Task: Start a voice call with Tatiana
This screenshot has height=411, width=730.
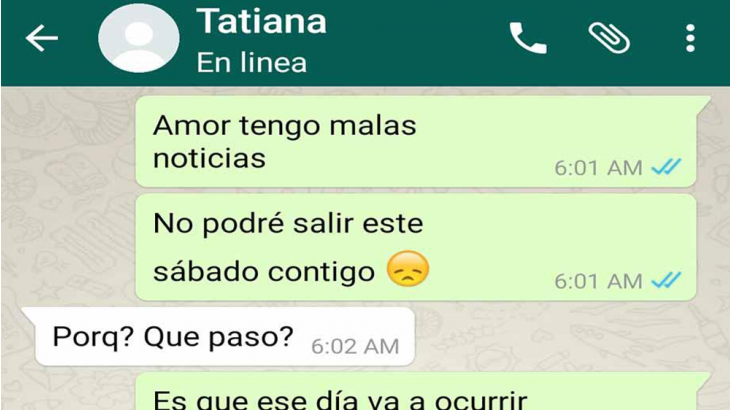Action: click(528, 38)
